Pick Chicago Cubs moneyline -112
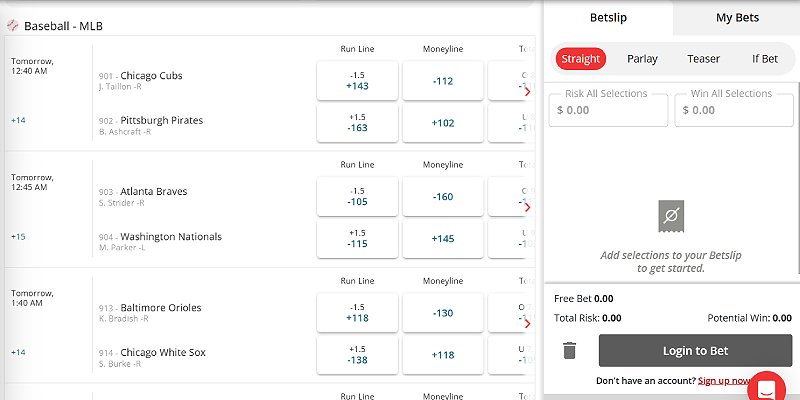Screen dimensions: 800x400 coord(443,81)
